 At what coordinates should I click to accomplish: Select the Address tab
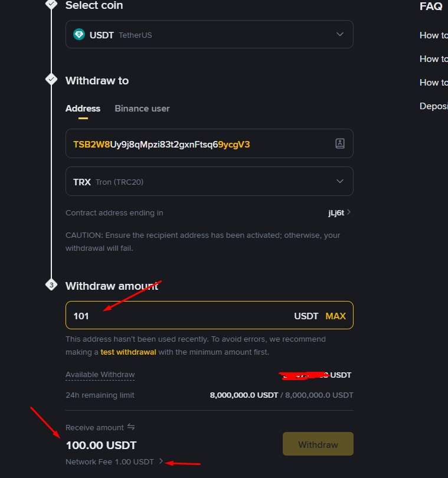pos(83,109)
